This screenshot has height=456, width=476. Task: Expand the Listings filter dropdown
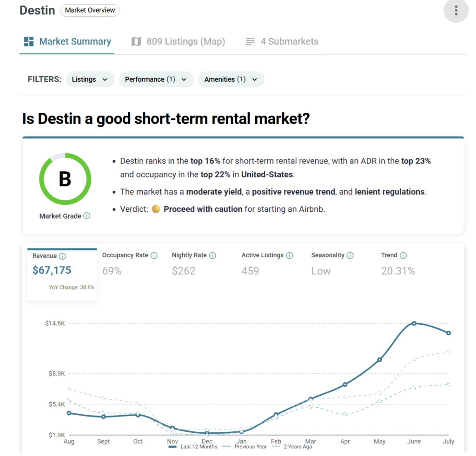[x=90, y=79]
